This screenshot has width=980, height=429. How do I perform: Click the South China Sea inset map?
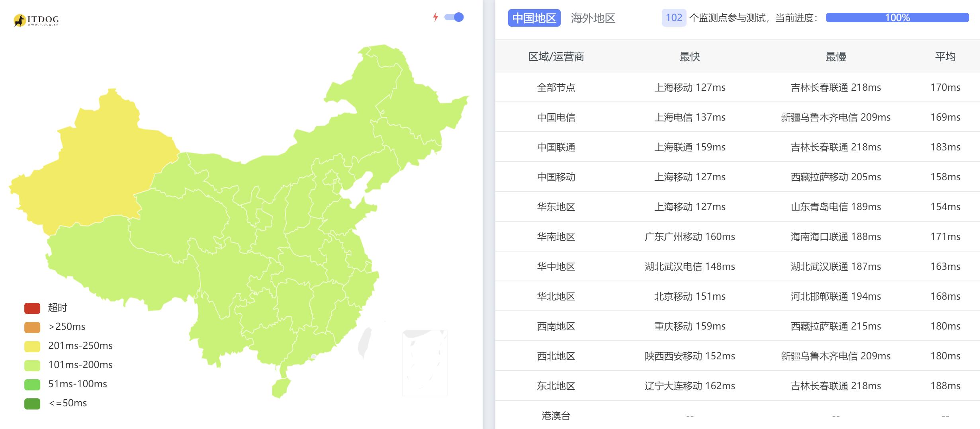425,363
